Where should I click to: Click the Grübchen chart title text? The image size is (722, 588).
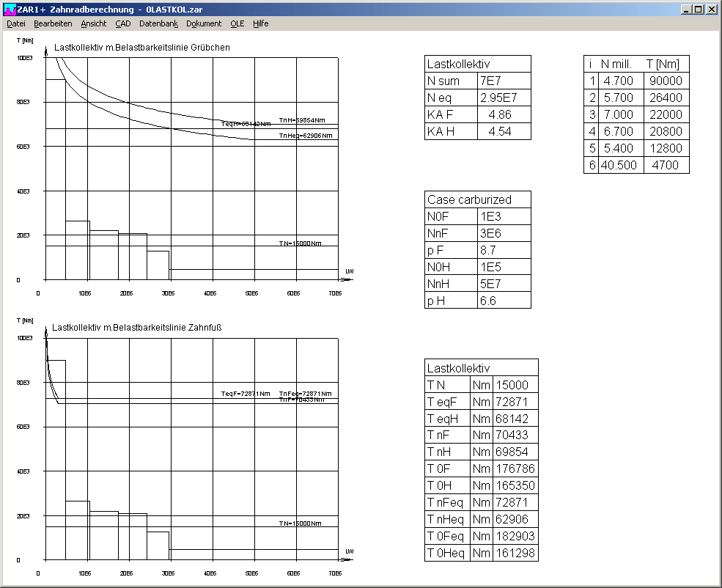pos(142,48)
